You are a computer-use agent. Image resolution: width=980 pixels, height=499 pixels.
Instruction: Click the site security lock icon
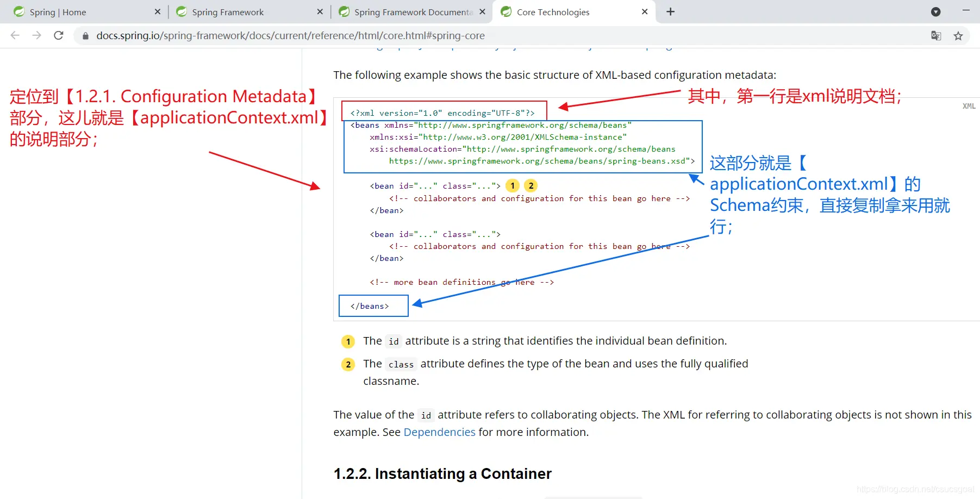(x=85, y=36)
